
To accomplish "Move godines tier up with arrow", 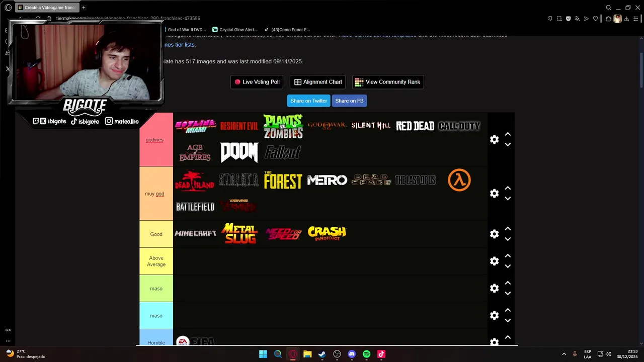I will pyautogui.click(x=508, y=134).
